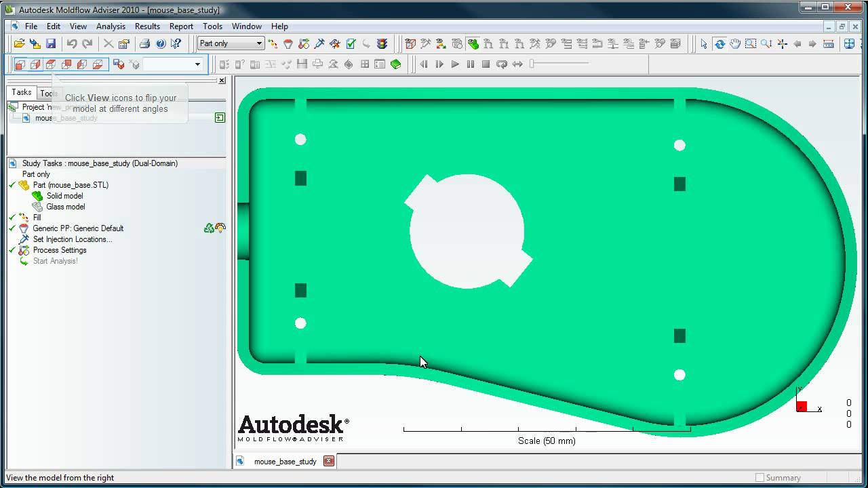Click the green book icon in toolbar

pos(396,64)
